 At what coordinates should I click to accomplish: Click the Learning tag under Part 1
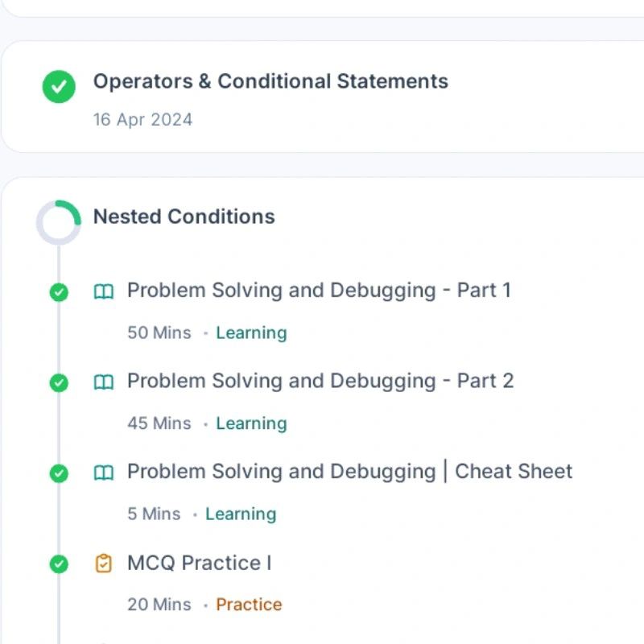251,332
